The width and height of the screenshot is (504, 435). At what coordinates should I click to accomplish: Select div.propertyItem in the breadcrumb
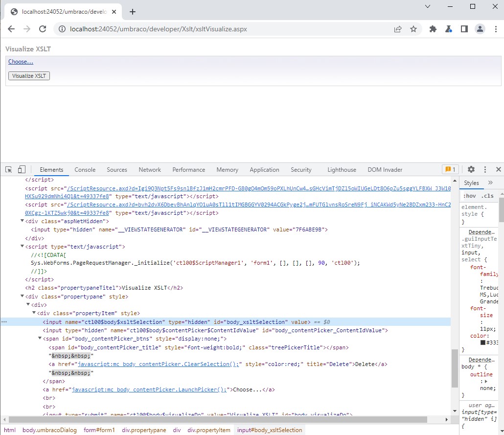[x=209, y=430]
